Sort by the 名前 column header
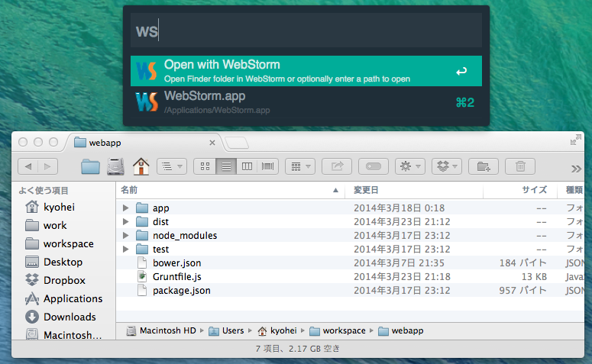Viewport: 592px width, 364px height. pos(230,190)
